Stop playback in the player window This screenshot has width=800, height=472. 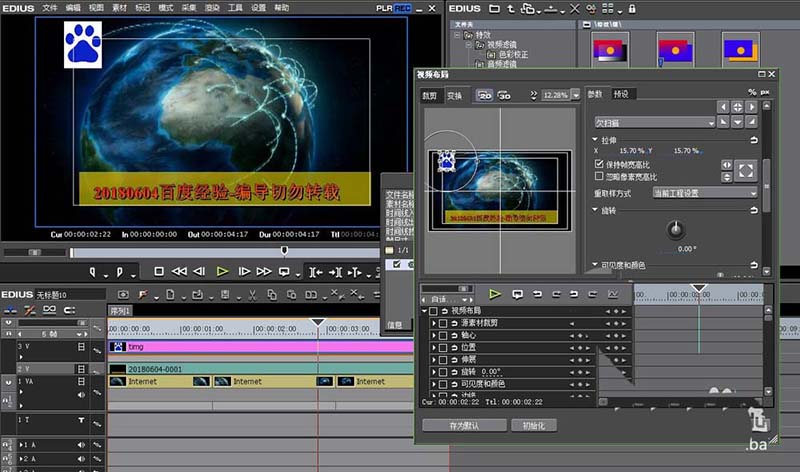pos(159,271)
